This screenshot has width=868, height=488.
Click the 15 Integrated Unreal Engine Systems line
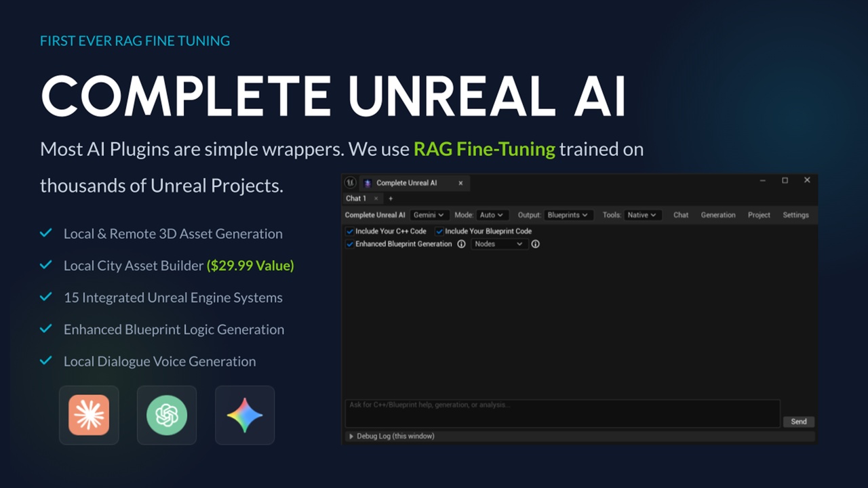[173, 298]
